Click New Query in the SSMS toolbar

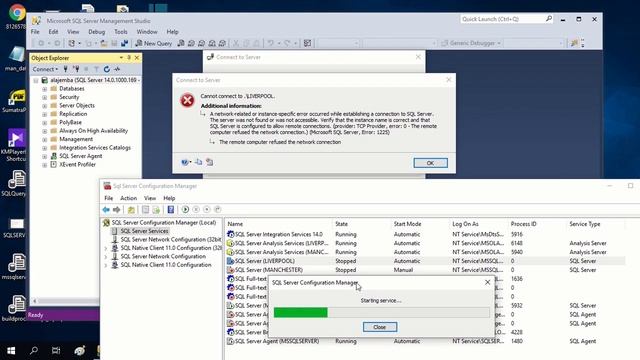pyautogui.click(x=153, y=43)
